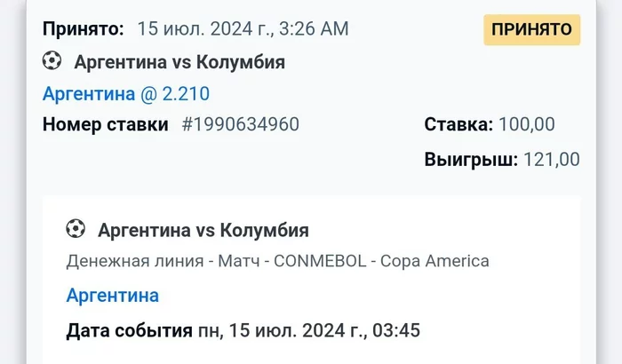The width and height of the screenshot is (622, 364).
Task: Click the top Аргентина vs Колумбия heading
Action: click(x=179, y=62)
